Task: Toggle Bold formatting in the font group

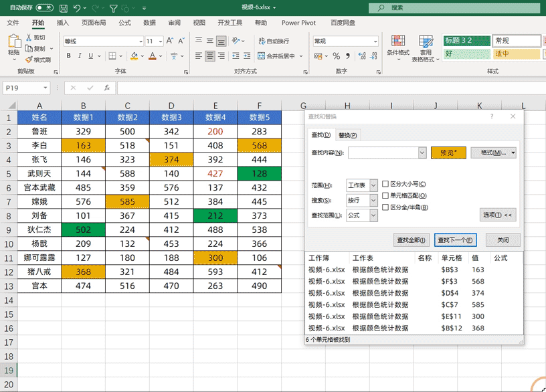Action: [x=68, y=56]
